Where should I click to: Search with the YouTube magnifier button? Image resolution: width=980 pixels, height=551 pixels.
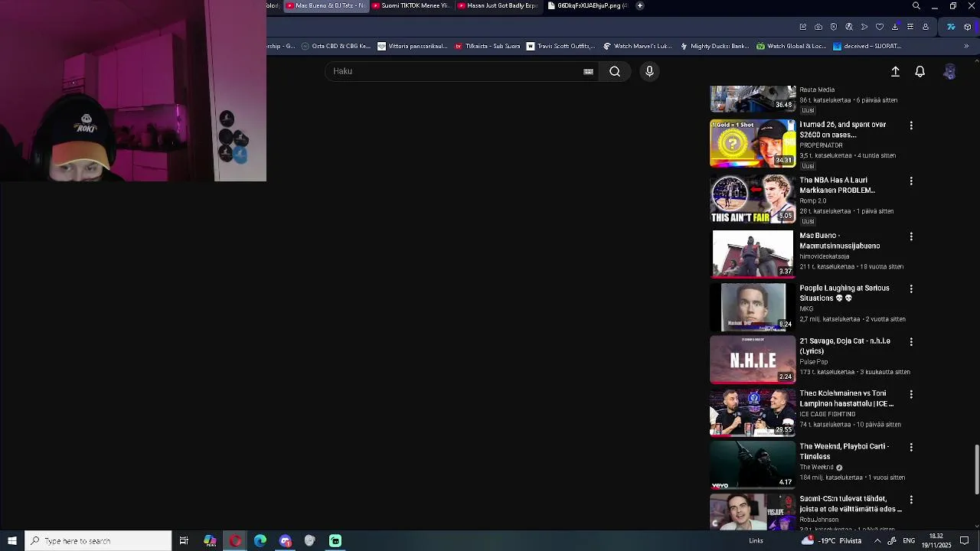pyautogui.click(x=615, y=71)
